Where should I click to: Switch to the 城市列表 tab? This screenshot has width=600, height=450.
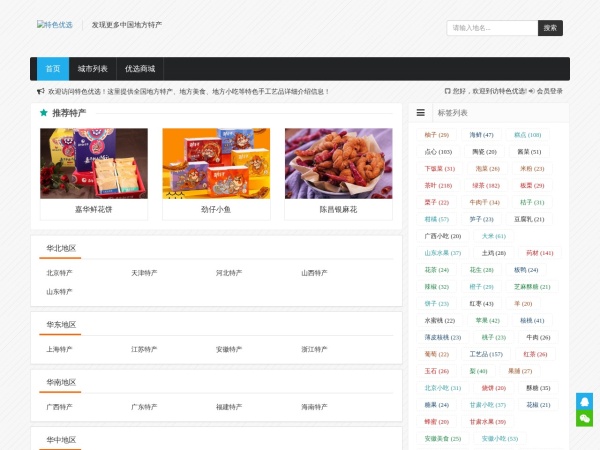pyautogui.click(x=93, y=69)
